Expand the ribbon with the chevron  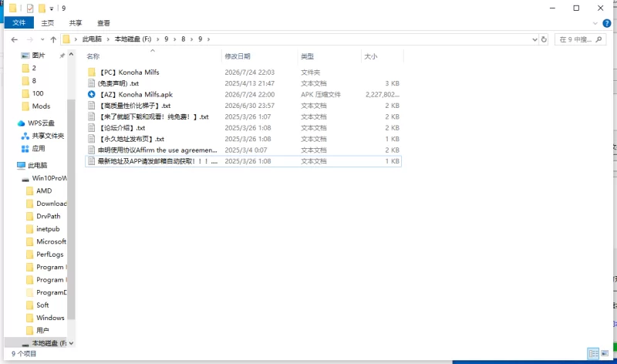[595, 24]
